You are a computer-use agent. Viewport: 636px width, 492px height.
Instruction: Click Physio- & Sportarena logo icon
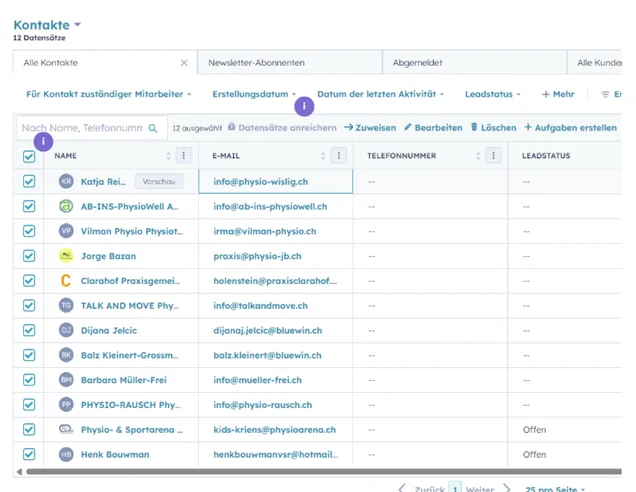tap(66, 429)
